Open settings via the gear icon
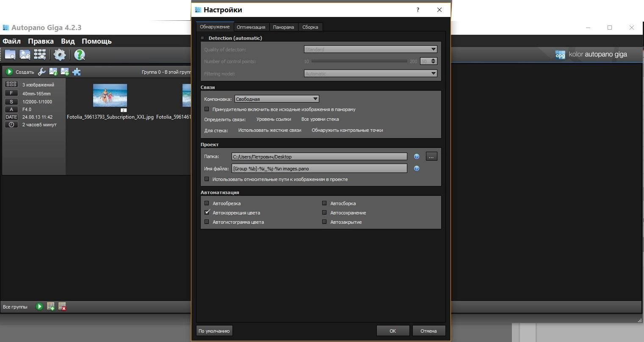The image size is (644, 342). point(60,54)
